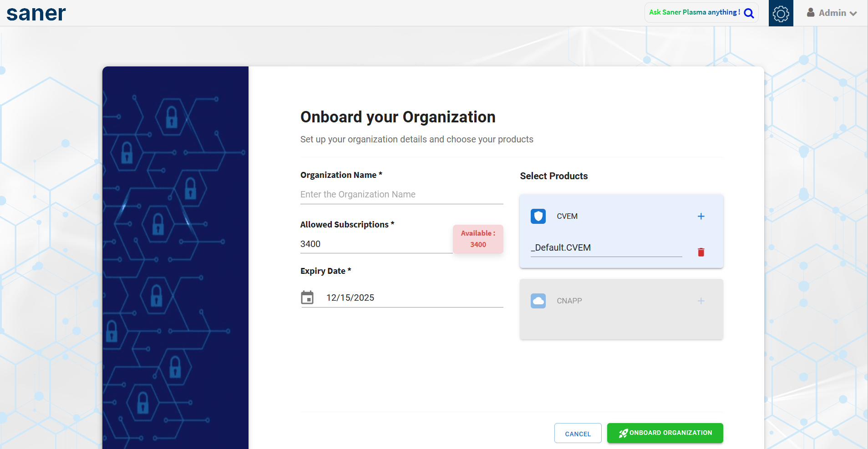
Task: Edit the _Default.CVEM name field
Action: point(606,248)
